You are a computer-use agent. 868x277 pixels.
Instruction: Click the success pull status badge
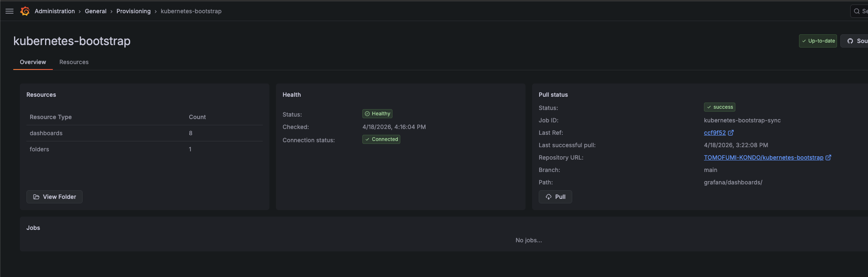[719, 107]
